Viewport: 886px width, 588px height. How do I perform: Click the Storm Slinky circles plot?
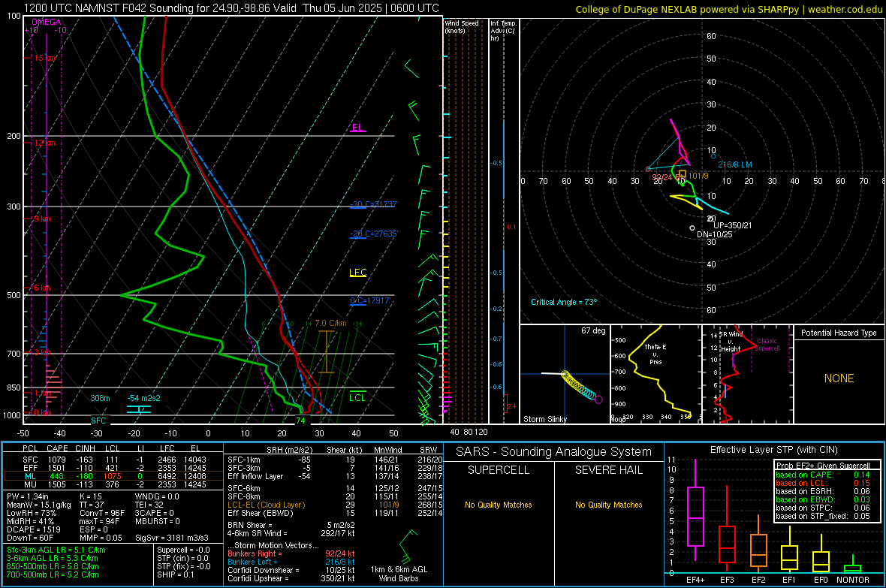point(582,387)
